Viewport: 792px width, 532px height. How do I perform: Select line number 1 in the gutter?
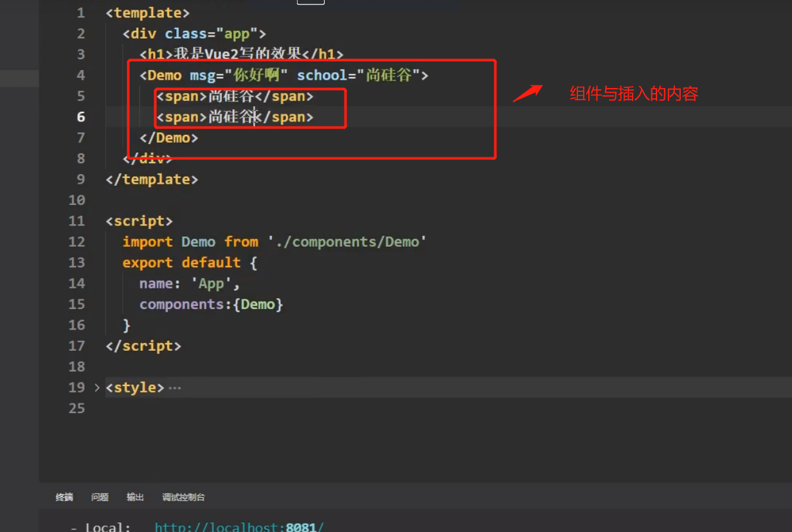80,13
